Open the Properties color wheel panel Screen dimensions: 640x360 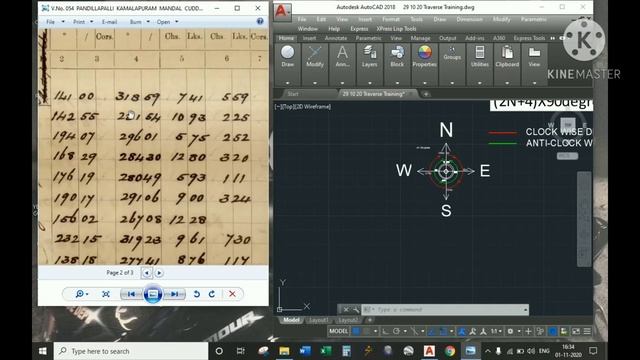tap(424, 57)
